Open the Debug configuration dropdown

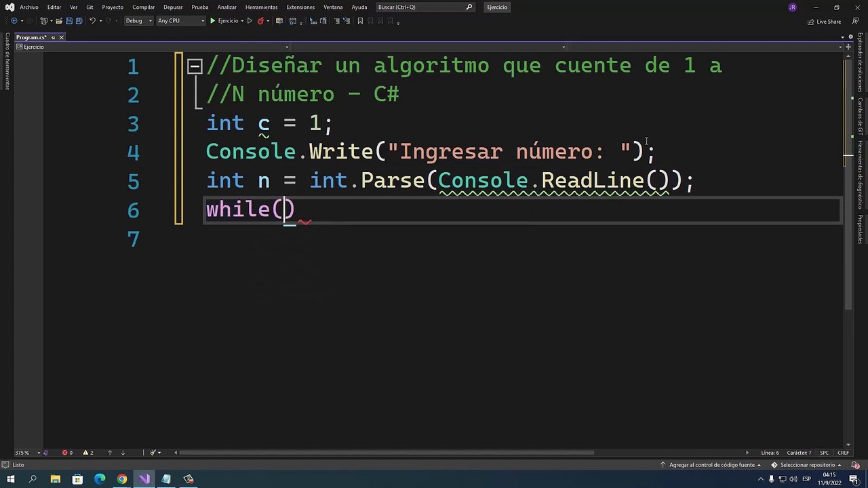[138, 21]
